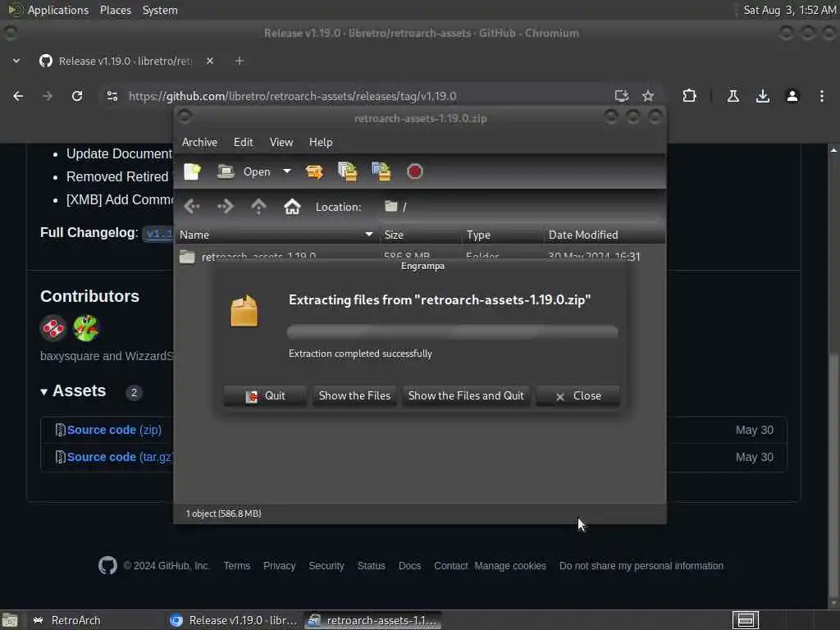
Task: Sort the file list by Name column
Action: 277,235
